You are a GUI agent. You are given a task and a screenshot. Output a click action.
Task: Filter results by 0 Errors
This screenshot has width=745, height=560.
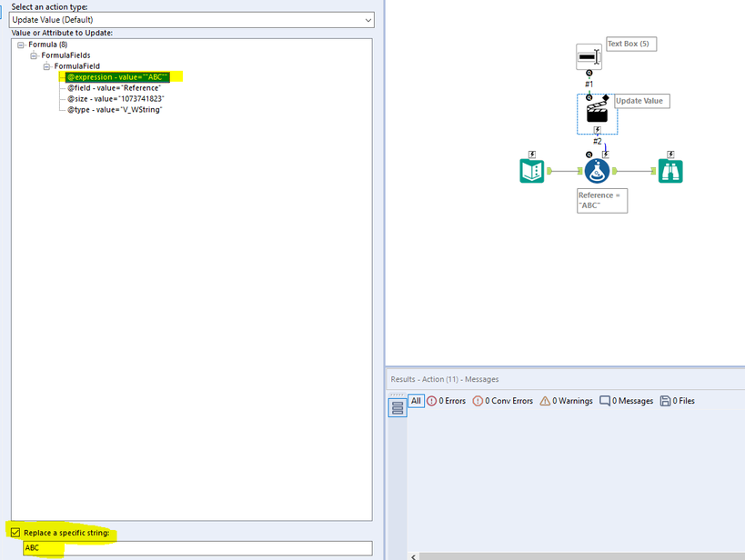[x=446, y=401]
